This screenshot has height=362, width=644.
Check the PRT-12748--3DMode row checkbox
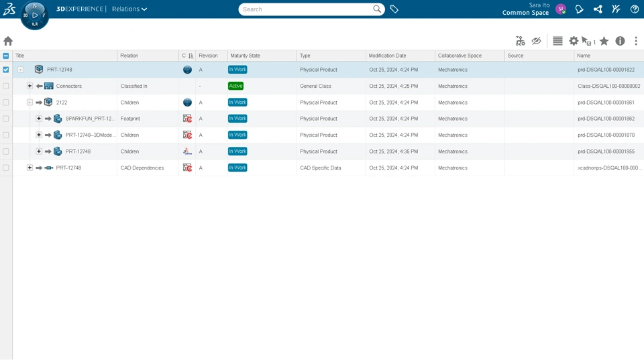tap(6, 135)
